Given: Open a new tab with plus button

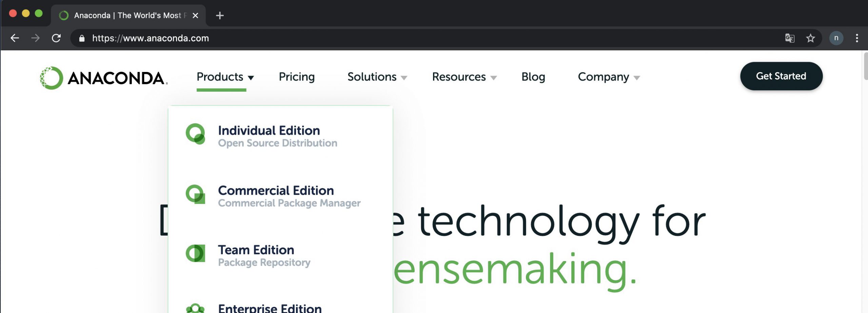Looking at the screenshot, I should tap(220, 16).
